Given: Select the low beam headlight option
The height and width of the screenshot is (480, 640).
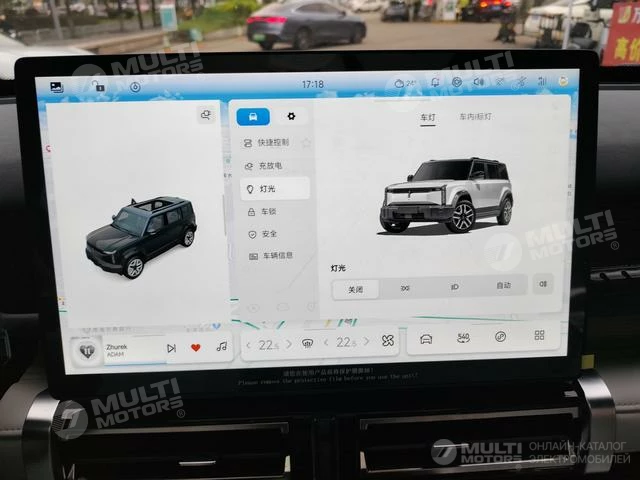Looking at the screenshot, I should pyautogui.click(x=454, y=287).
